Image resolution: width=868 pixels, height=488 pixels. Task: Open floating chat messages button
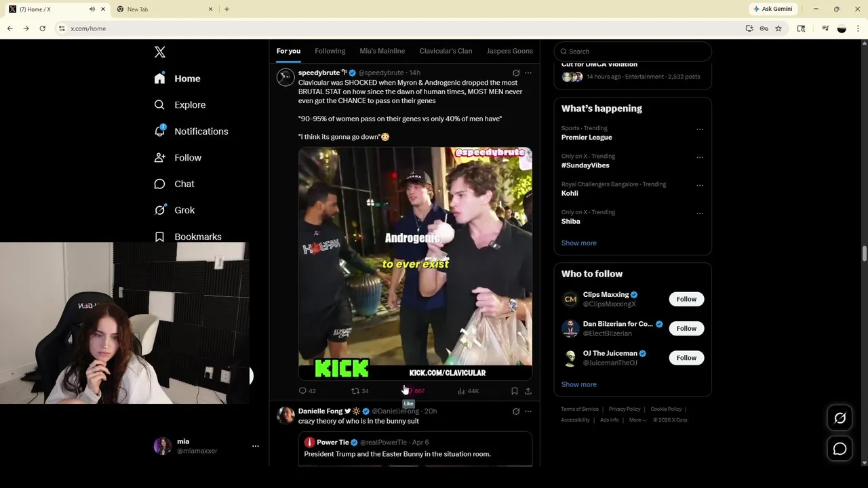[840, 449]
